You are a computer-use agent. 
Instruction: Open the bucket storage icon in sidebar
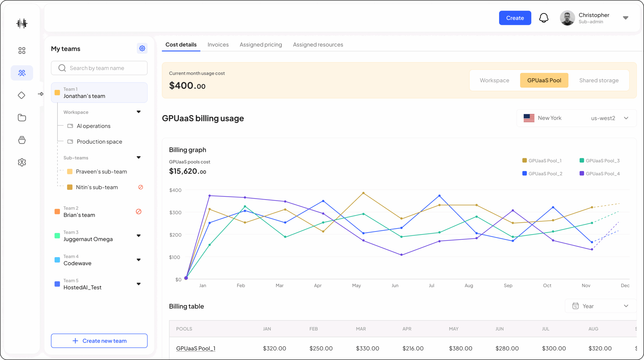pos(22,140)
